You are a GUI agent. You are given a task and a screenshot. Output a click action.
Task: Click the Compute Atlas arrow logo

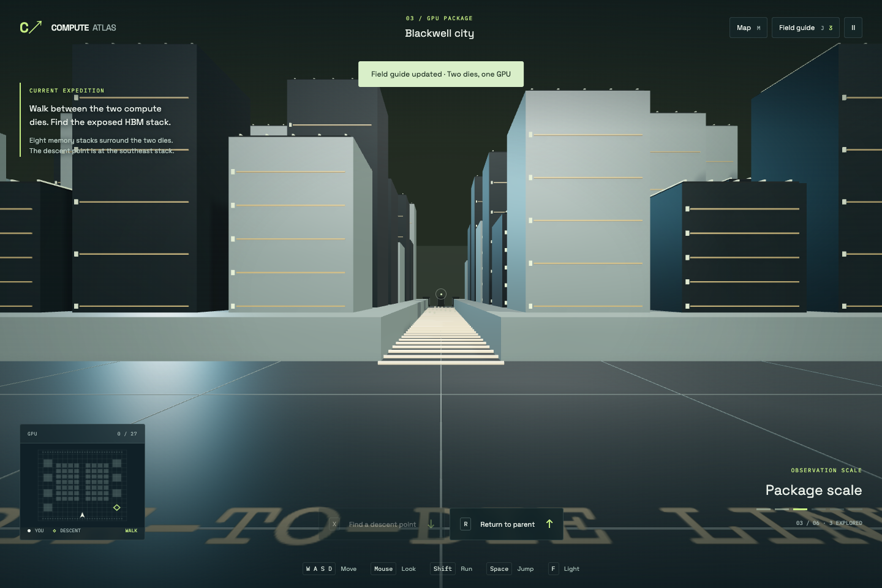31,27
